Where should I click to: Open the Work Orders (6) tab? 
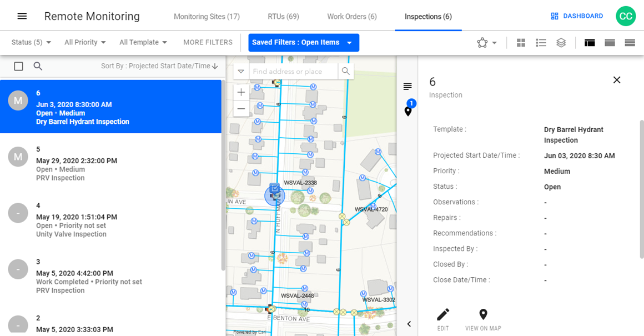[351, 17]
